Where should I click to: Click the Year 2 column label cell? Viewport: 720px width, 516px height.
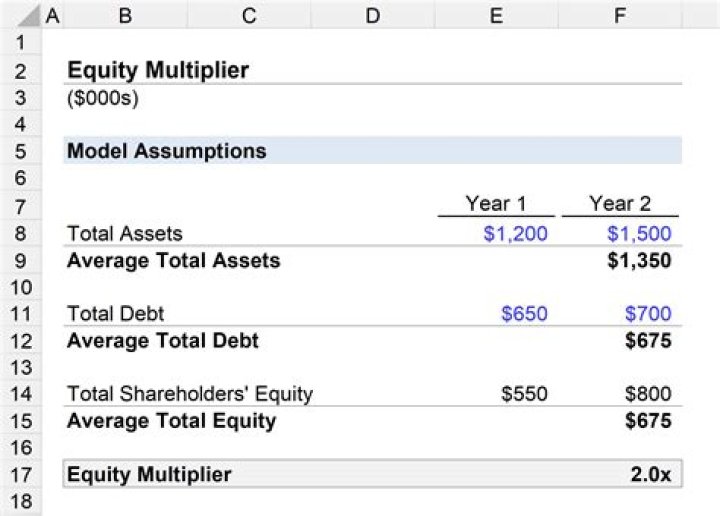[x=620, y=204]
